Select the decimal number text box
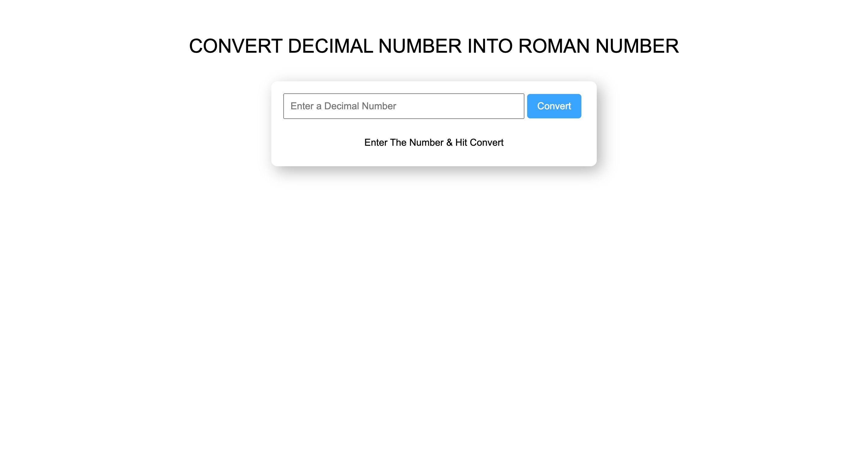Viewport: 868px width, 468px height. tap(403, 106)
